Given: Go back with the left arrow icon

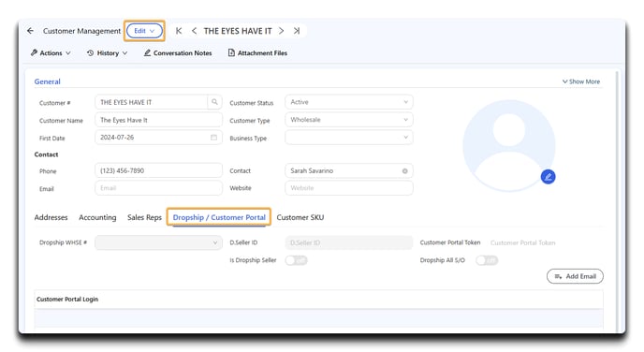Looking at the screenshot, I should pyautogui.click(x=30, y=31).
